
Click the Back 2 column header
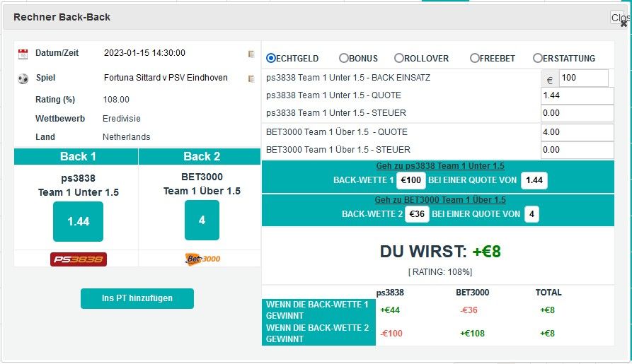point(200,157)
